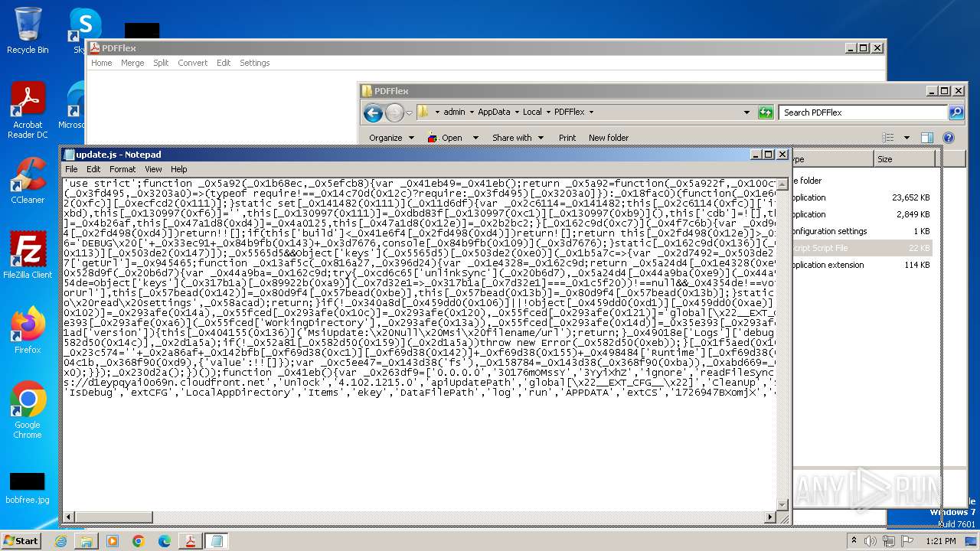Open Notepad Edit menu
Image resolution: width=980 pixels, height=551 pixels.
click(x=93, y=169)
